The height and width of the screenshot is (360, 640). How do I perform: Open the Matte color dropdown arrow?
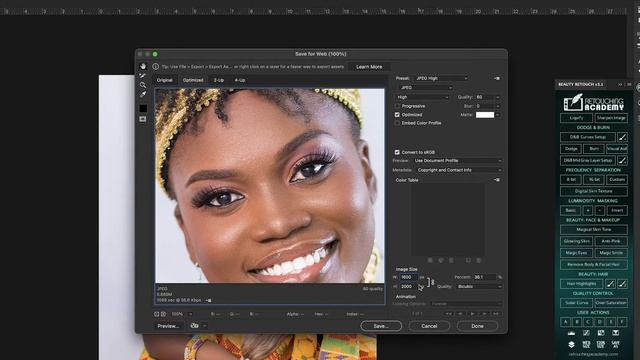click(497, 115)
